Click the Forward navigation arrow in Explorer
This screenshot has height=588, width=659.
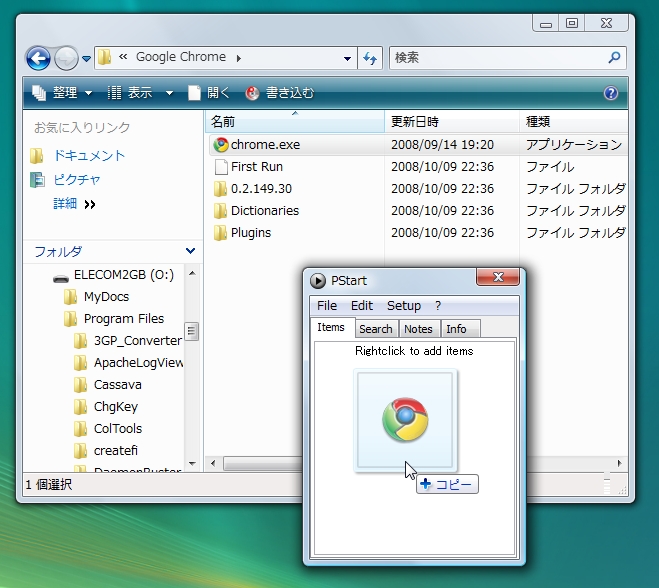click(x=66, y=58)
